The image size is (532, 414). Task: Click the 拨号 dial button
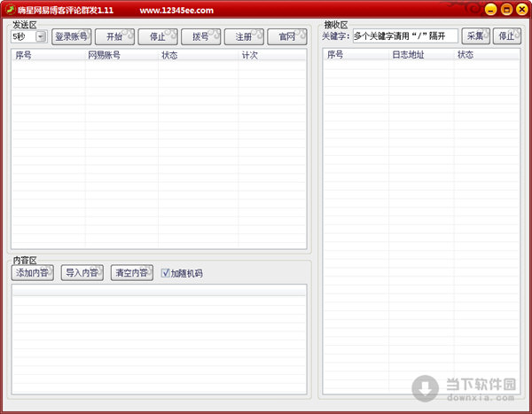(x=201, y=36)
